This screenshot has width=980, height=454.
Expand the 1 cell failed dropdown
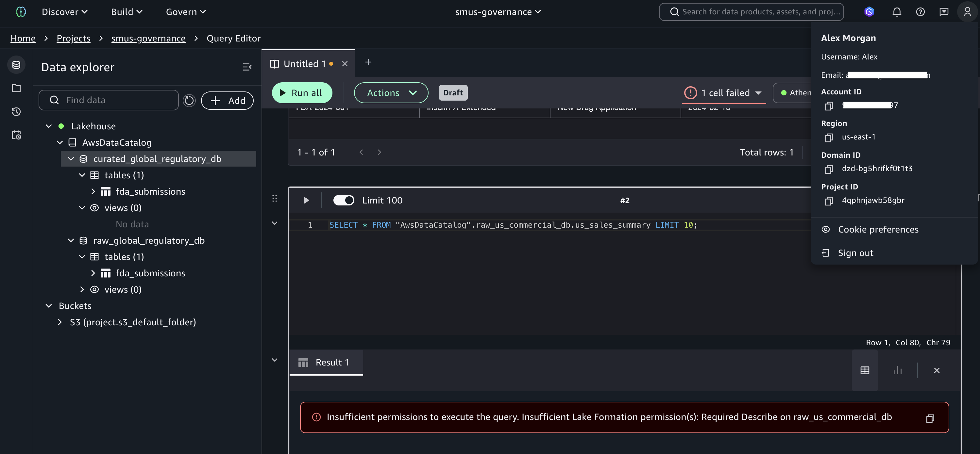tap(724, 93)
